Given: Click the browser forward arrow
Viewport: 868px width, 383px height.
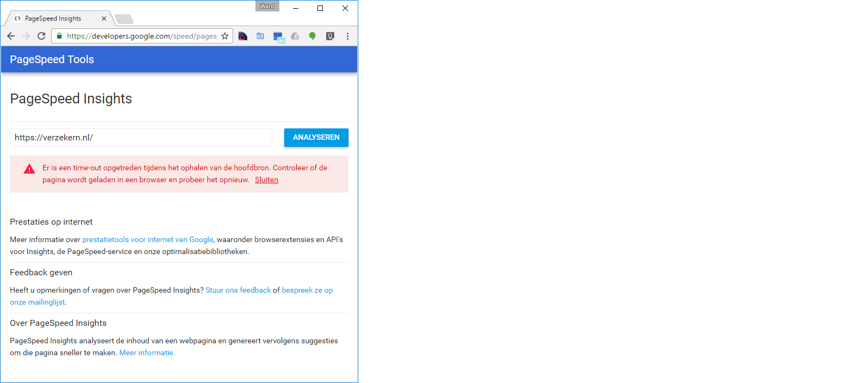Looking at the screenshot, I should pos(26,36).
